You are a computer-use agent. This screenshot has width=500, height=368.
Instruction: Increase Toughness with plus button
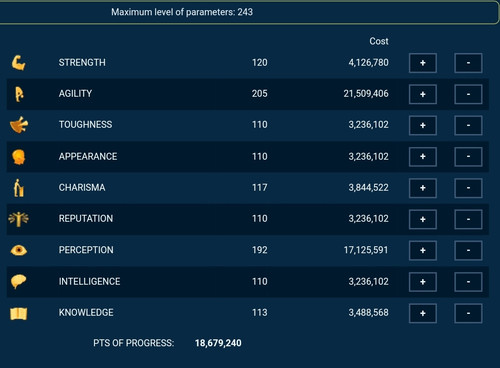[423, 125]
